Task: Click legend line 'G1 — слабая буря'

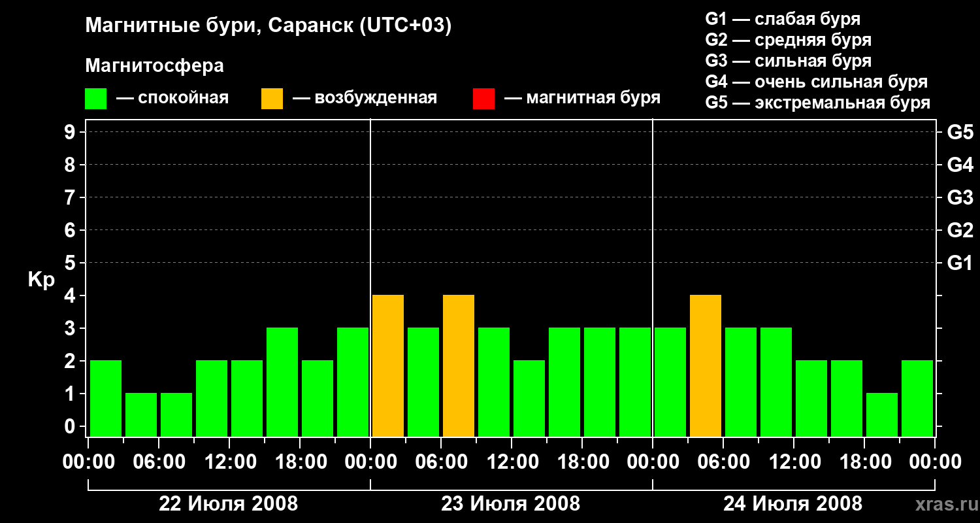Action: click(783, 19)
